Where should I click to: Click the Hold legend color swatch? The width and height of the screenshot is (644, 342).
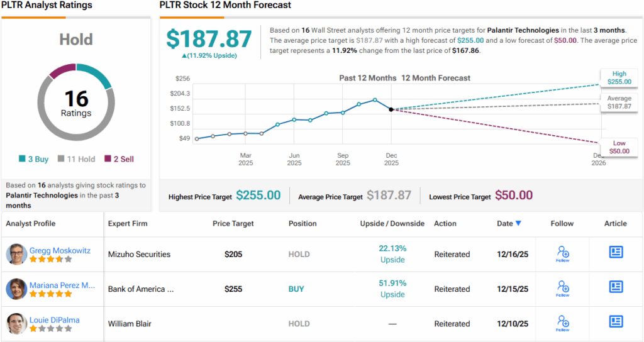[61, 159]
